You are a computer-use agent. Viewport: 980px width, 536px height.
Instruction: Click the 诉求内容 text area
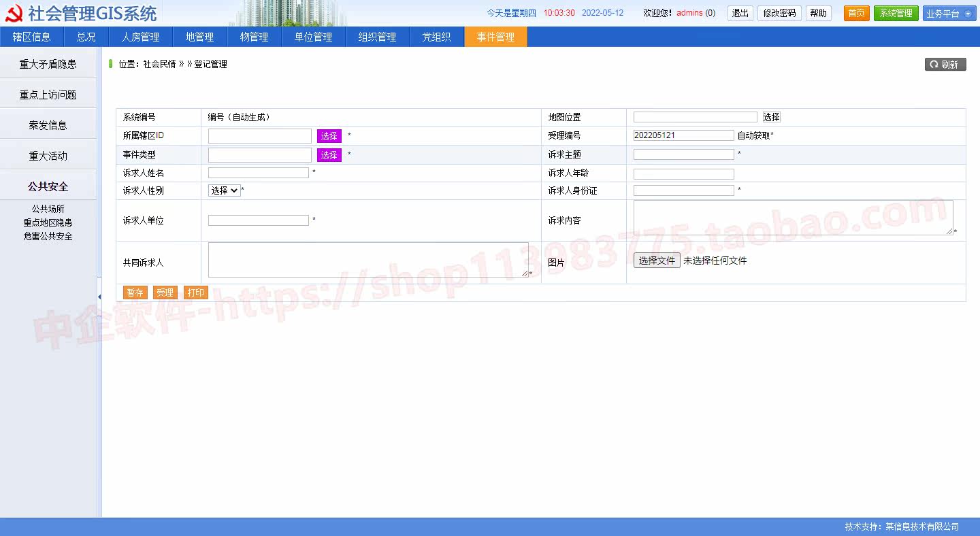click(794, 218)
